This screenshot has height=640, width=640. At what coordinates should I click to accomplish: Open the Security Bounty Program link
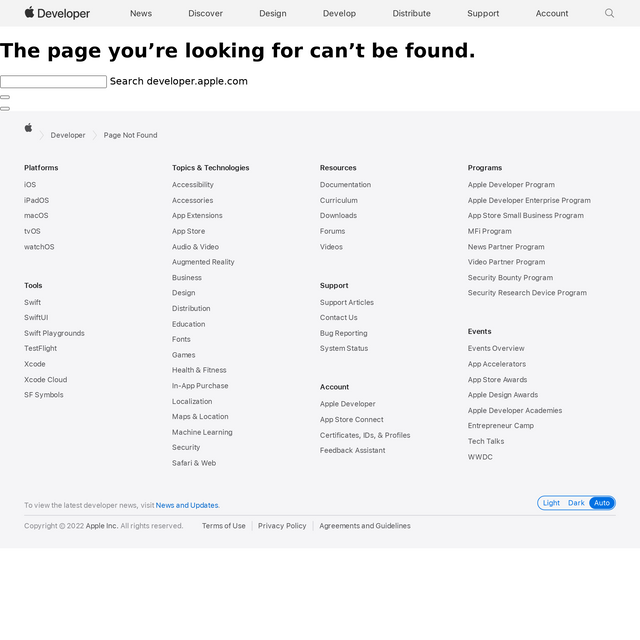pyautogui.click(x=510, y=278)
